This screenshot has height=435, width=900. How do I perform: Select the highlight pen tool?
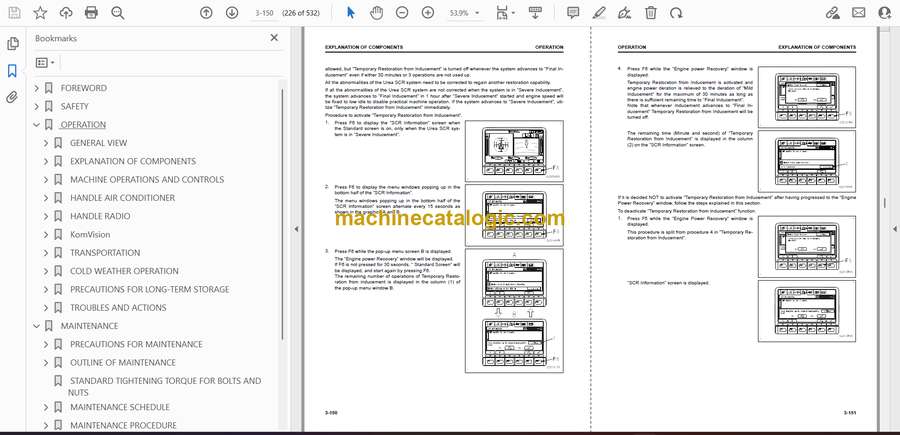click(599, 13)
